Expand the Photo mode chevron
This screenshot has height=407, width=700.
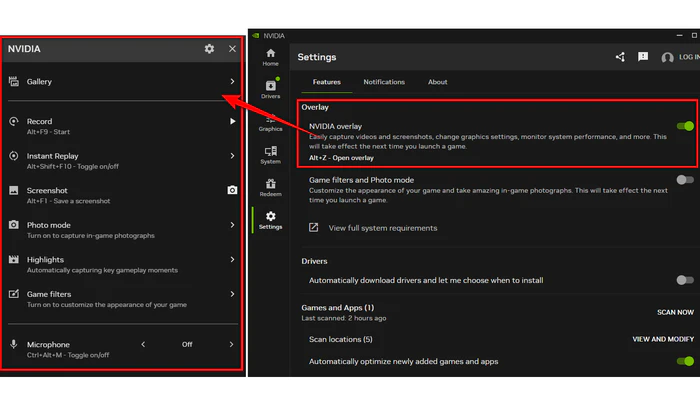232,224
